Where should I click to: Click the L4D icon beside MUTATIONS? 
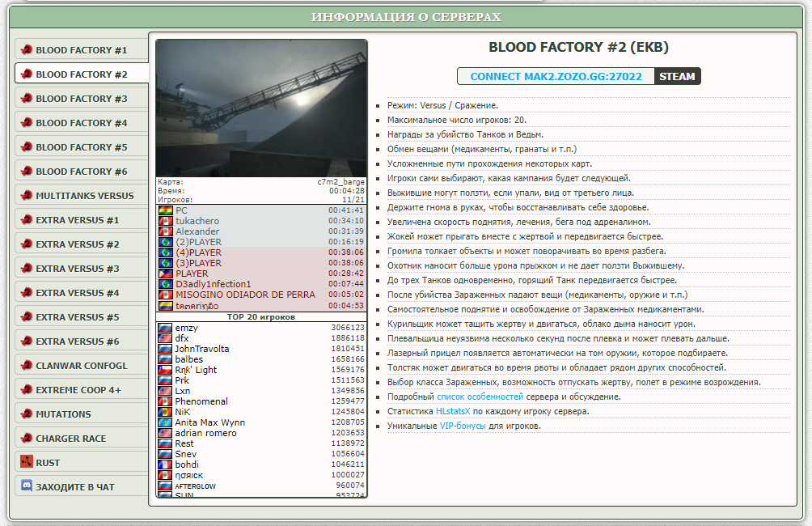[x=27, y=414]
